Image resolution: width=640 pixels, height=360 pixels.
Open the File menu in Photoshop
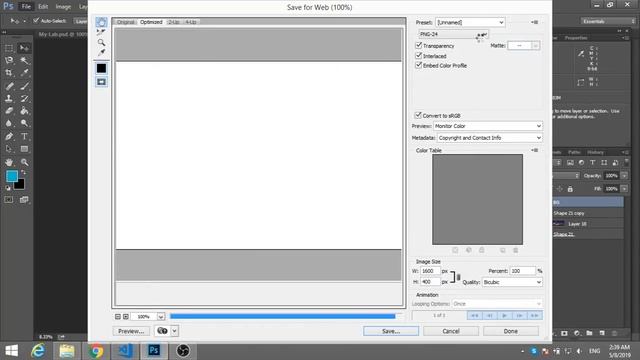26,7
